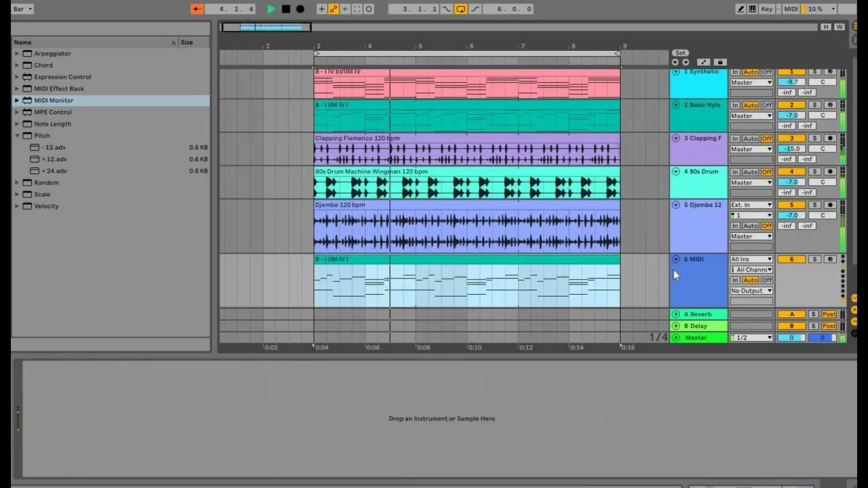
Task: Toggle the Lock Envelopes padlock icon
Action: 720,62
